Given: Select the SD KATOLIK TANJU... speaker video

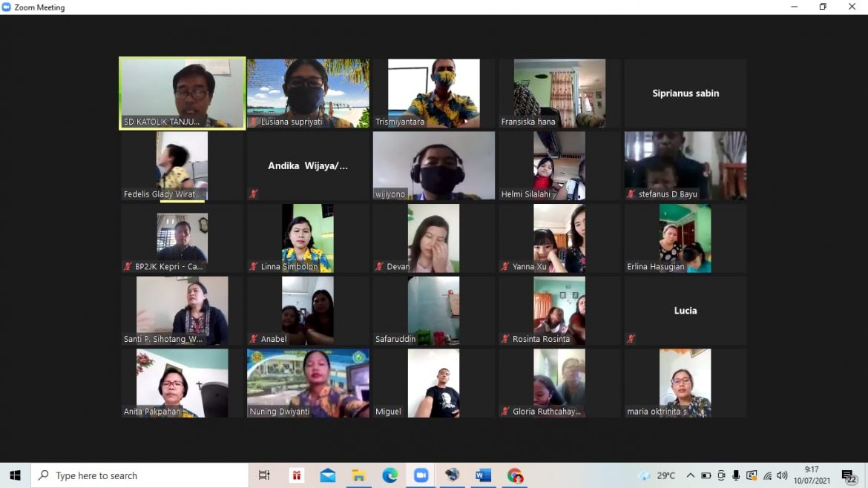Looking at the screenshot, I should point(183,93).
